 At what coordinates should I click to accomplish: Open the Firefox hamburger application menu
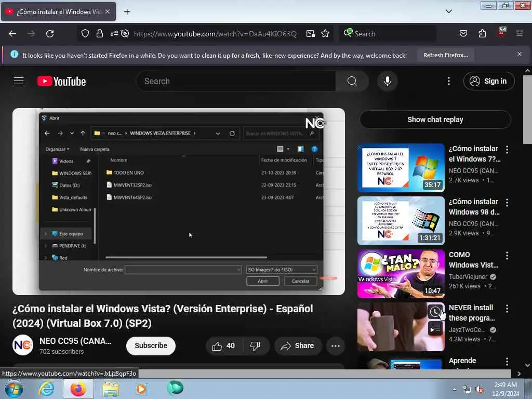point(520,34)
